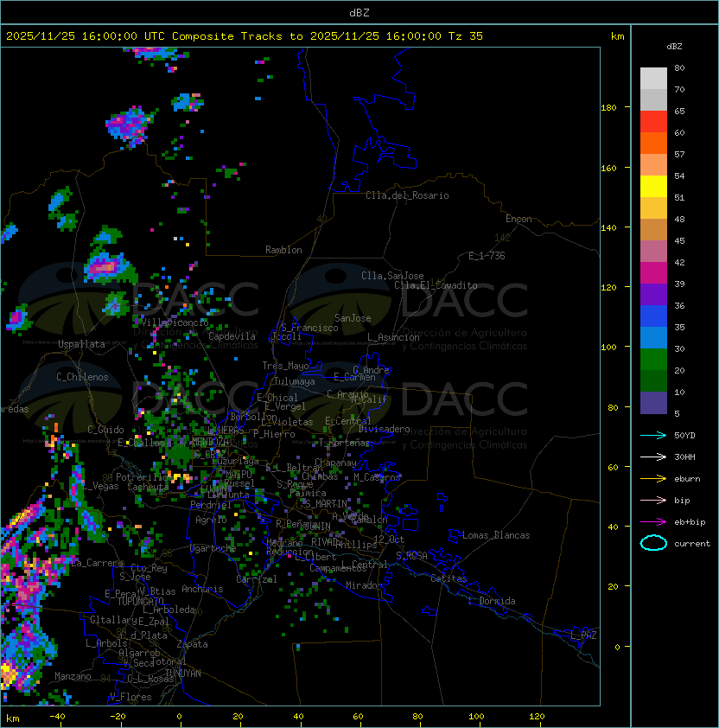Select the yellow eburn arrow symbol

pos(653,479)
